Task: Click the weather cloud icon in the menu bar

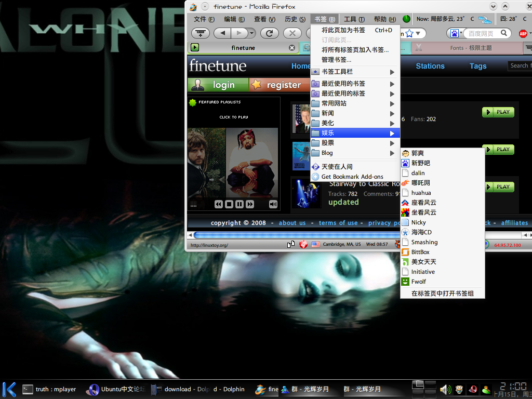Action: (485, 20)
